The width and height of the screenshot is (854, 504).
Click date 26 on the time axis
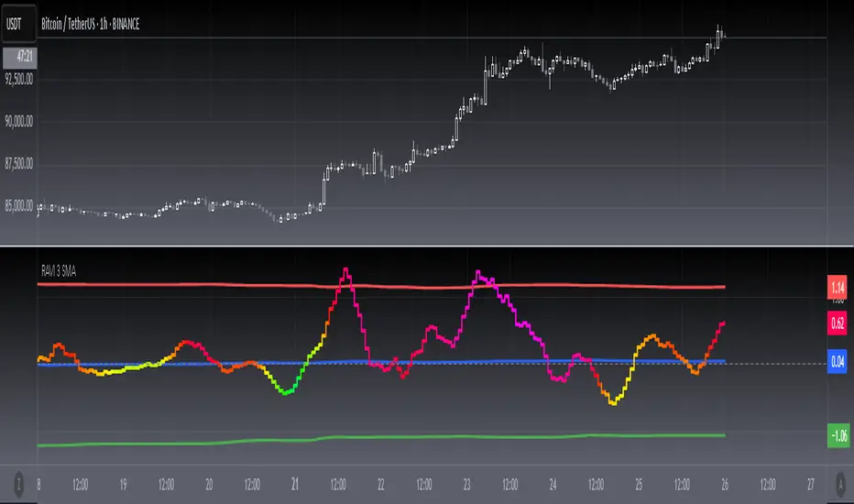point(725,485)
